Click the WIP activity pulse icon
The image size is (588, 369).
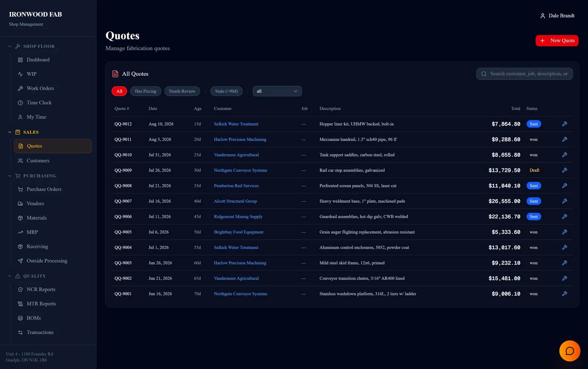coord(20,74)
